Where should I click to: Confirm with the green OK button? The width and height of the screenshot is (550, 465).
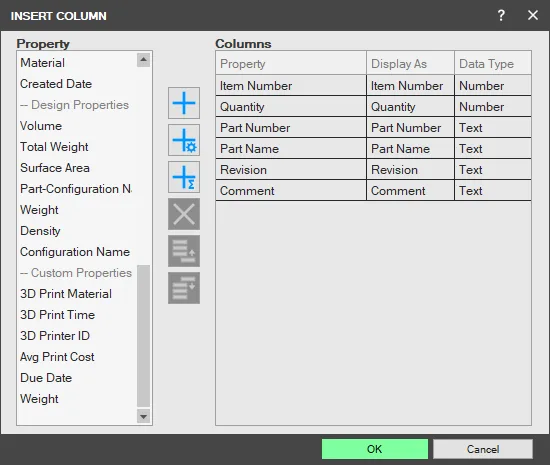tap(375, 449)
